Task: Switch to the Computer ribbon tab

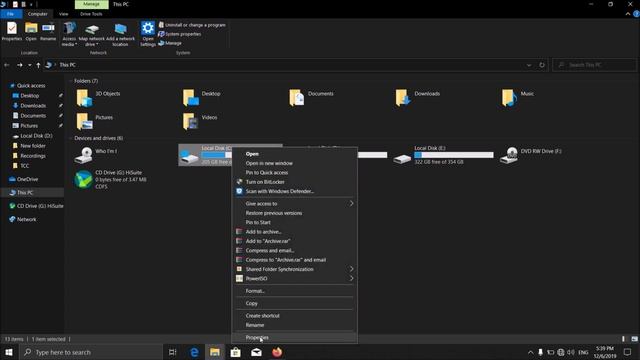Action: click(x=38, y=14)
